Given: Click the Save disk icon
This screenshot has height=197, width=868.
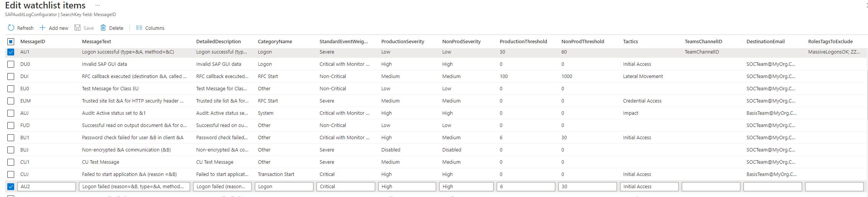Looking at the screenshot, I should 77,28.
